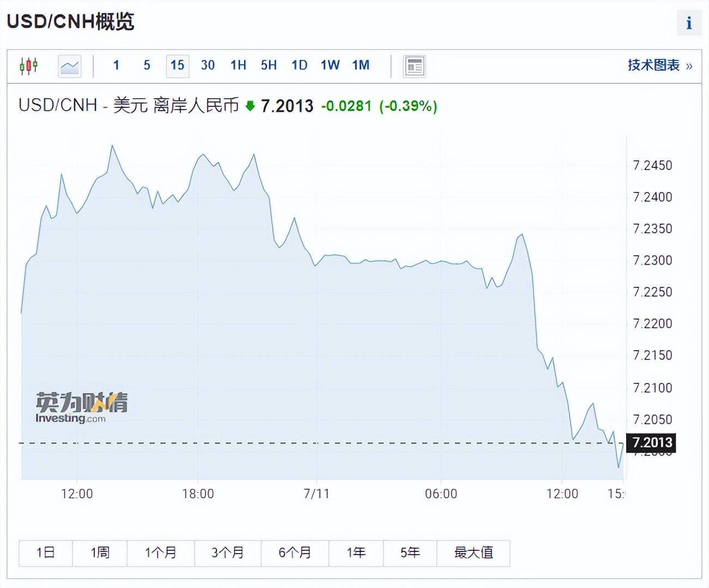Click the 7.2013 current price marker
709x588 pixels.
(x=652, y=442)
